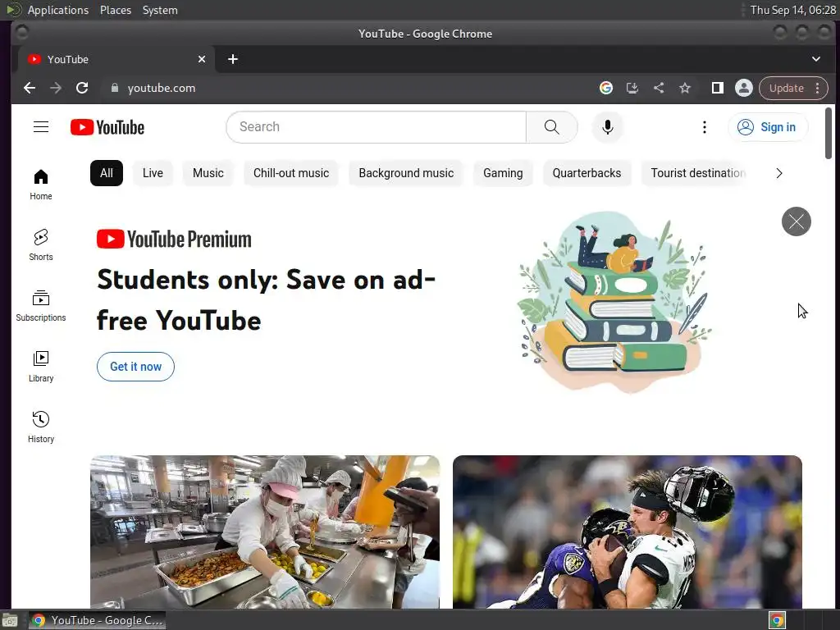Reload the page
840x630 pixels.
pyautogui.click(x=82, y=88)
